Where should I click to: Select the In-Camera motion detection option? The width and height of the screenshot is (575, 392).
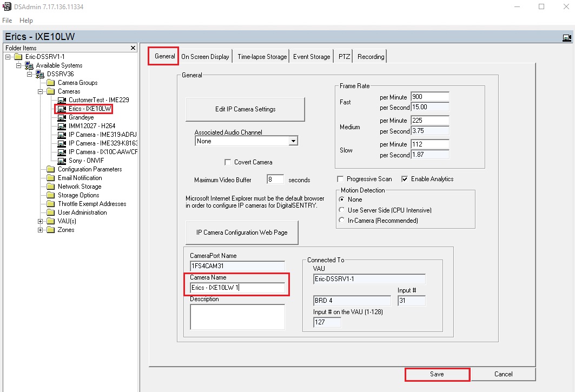342,220
